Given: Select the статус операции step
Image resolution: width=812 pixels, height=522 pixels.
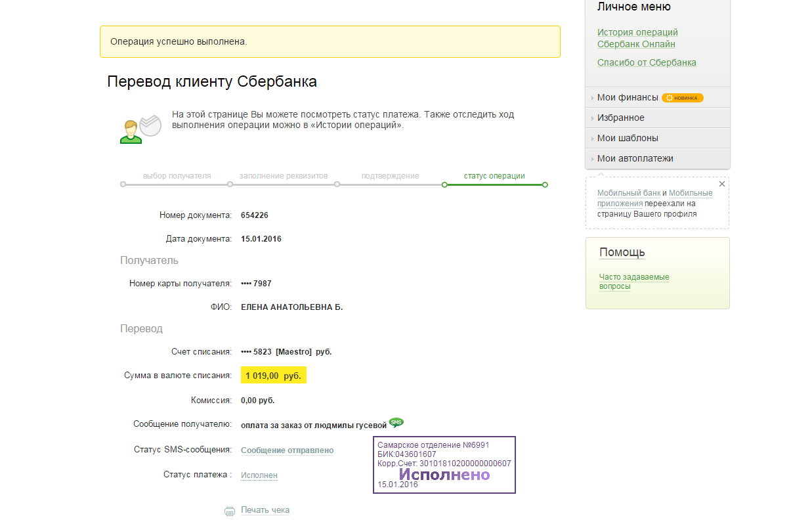Looking at the screenshot, I should (494, 176).
